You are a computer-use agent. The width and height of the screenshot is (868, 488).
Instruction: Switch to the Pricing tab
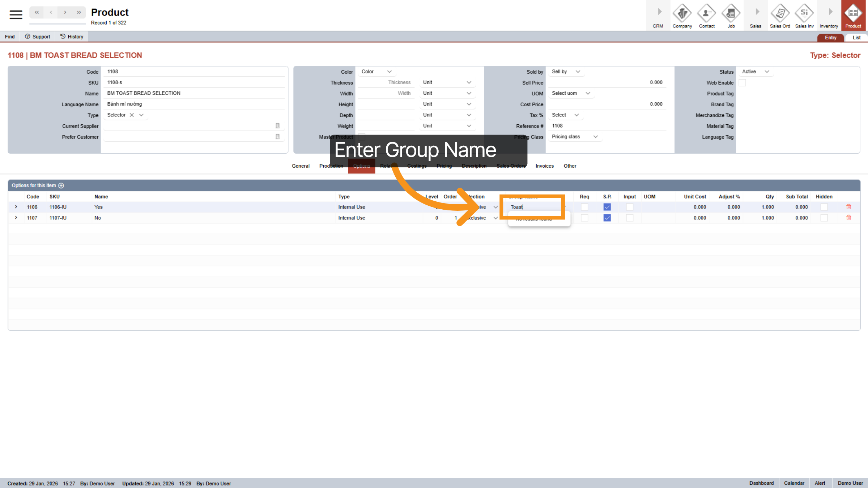tap(444, 166)
